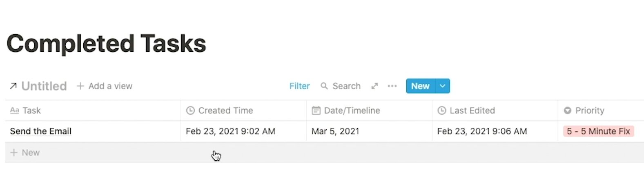Click the calendar icon in Date/Timeline header
Viewport: 644px width, 175px height.
(316, 111)
